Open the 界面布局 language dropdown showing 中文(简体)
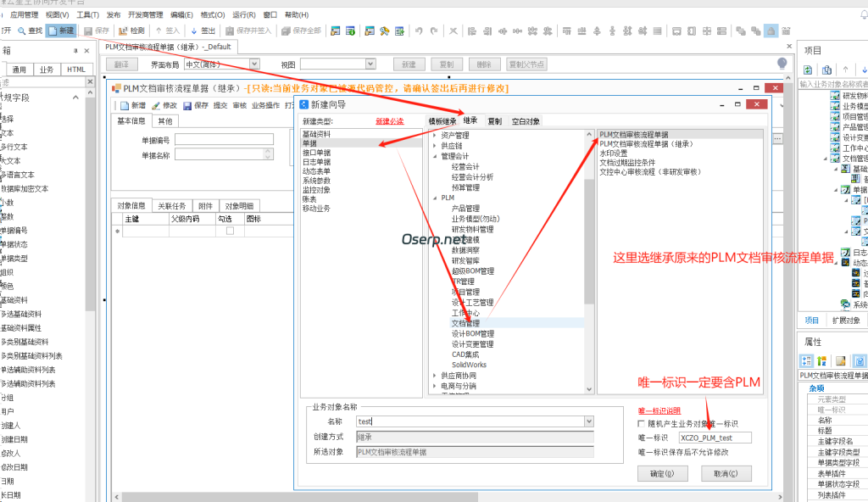The image size is (868, 502). point(254,63)
